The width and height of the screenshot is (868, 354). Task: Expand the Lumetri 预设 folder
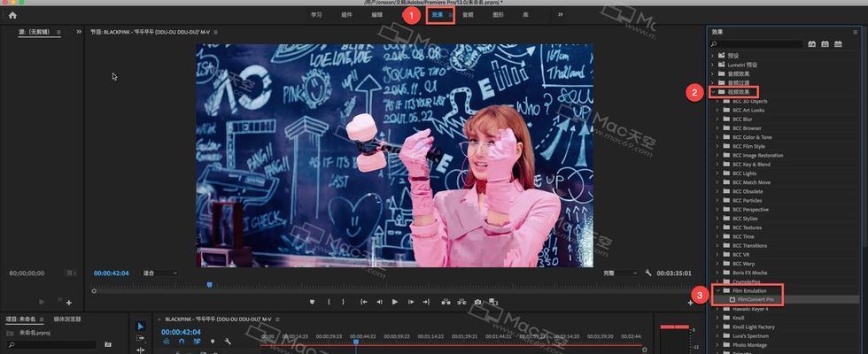tap(714, 65)
